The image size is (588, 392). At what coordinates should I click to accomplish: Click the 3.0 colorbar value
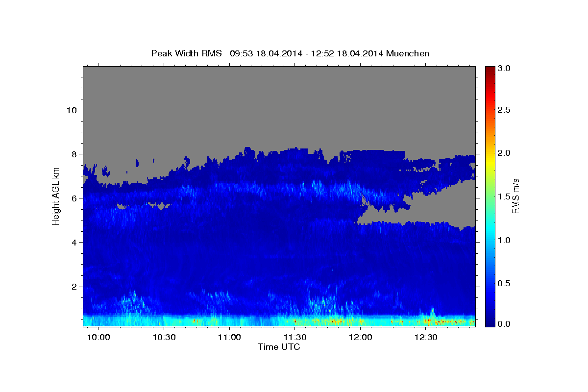[504, 69]
